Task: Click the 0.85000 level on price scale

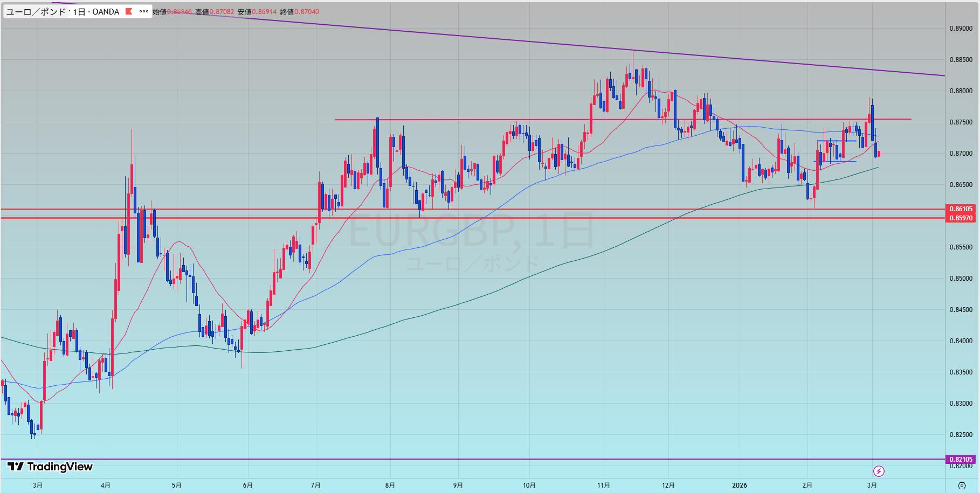Action: click(961, 279)
